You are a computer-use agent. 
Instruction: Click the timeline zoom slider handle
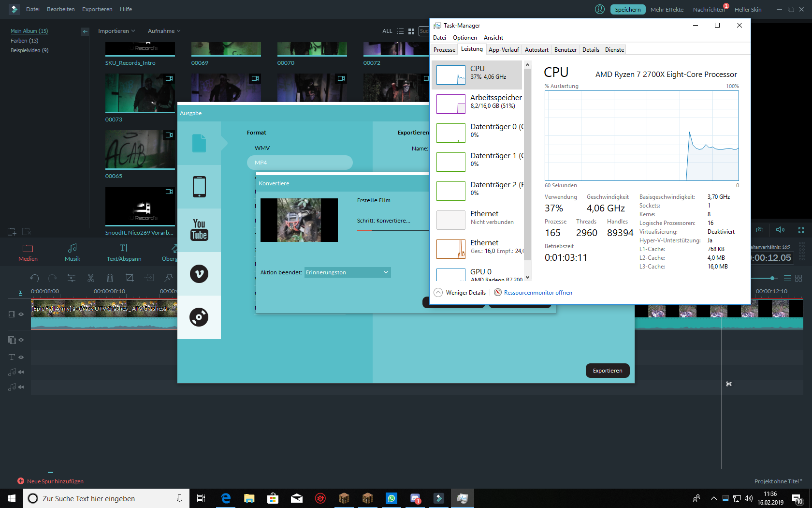coord(773,278)
